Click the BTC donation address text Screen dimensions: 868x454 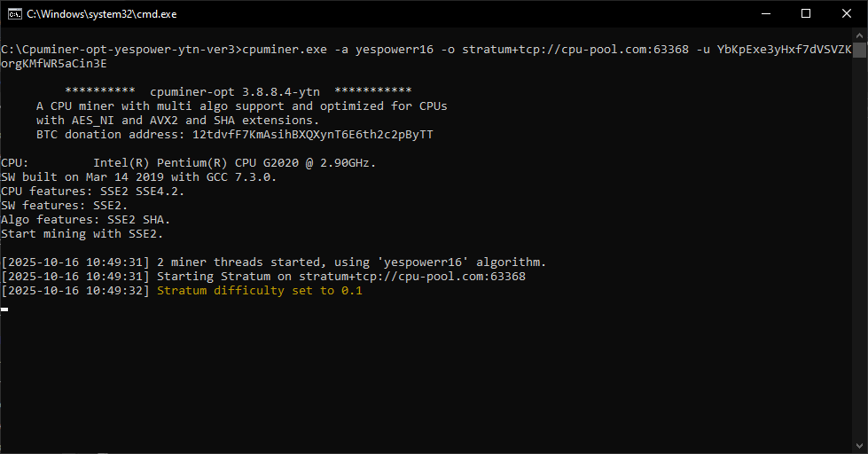tap(312, 135)
